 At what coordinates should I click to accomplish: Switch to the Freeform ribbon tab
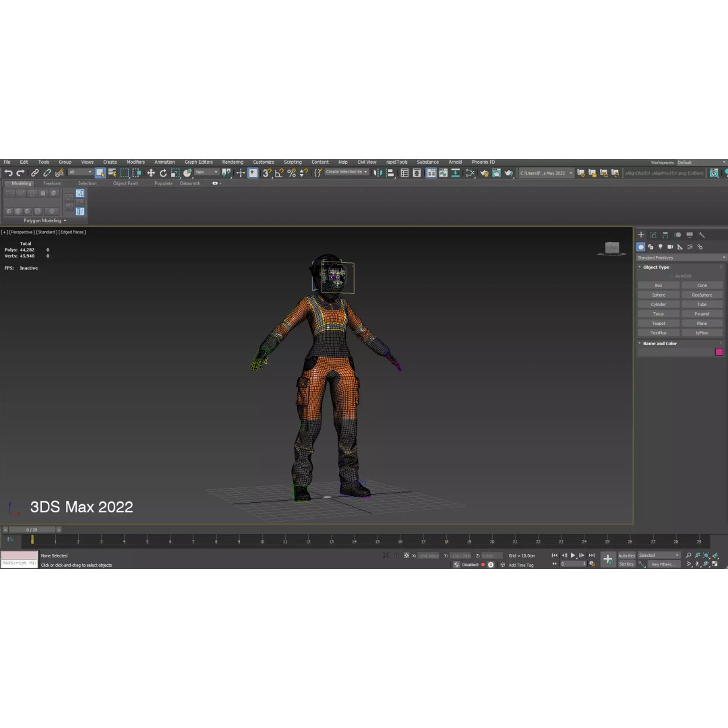click(53, 183)
